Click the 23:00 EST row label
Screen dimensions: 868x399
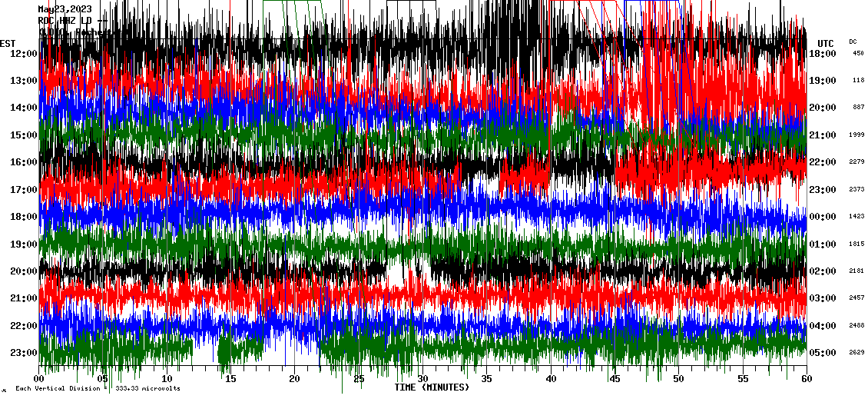coord(24,353)
